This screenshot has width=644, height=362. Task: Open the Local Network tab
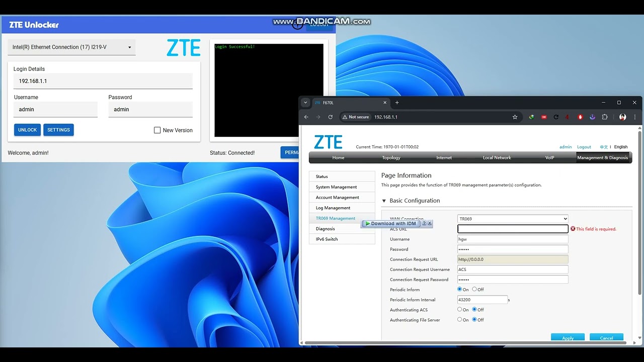click(x=497, y=157)
